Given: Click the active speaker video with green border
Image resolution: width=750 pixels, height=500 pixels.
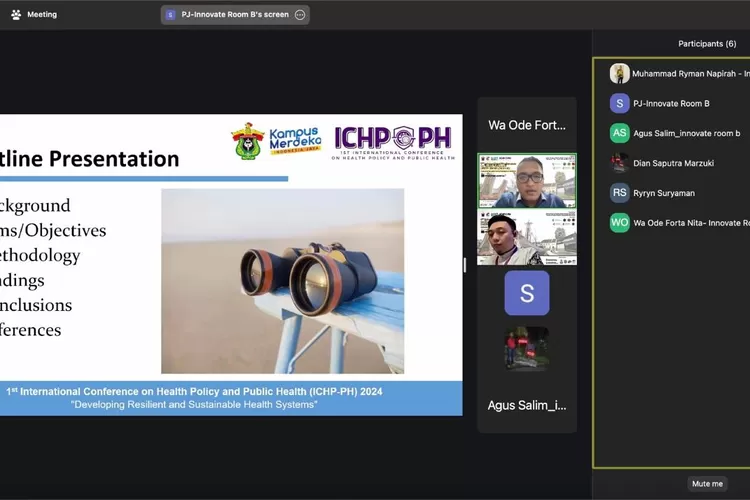Looking at the screenshot, I should pyautogui.click(x=527, y=181).
